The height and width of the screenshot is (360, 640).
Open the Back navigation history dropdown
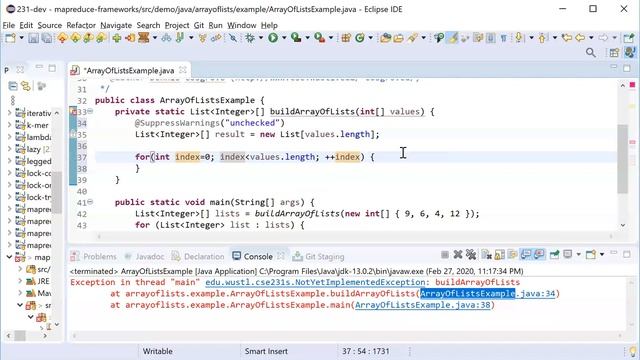click(591, 38)
